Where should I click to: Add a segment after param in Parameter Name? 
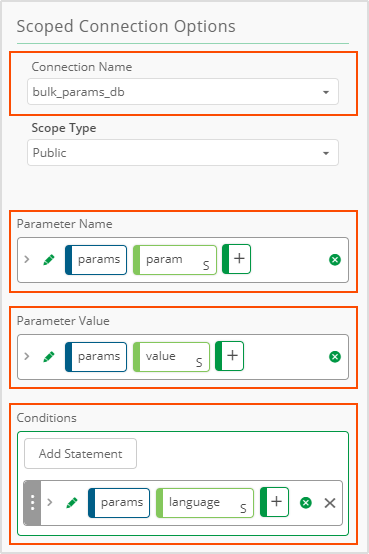tap(236, 259)
